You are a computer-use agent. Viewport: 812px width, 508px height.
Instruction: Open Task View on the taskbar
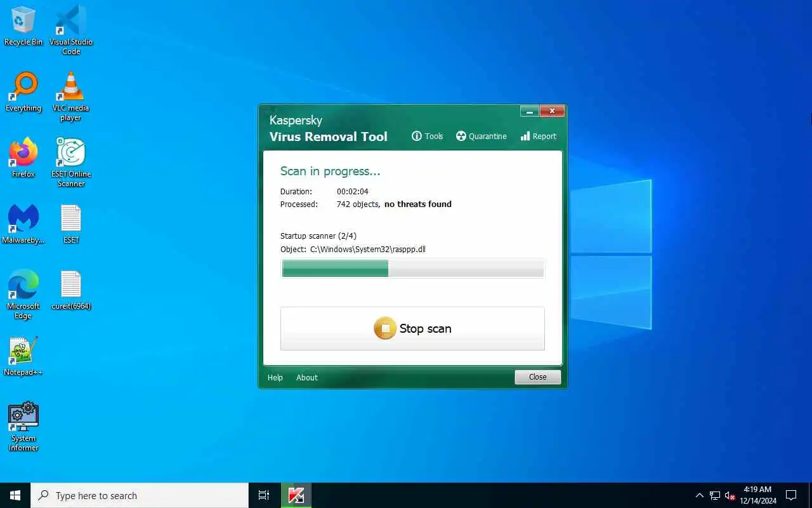click(x=264, y=495)
